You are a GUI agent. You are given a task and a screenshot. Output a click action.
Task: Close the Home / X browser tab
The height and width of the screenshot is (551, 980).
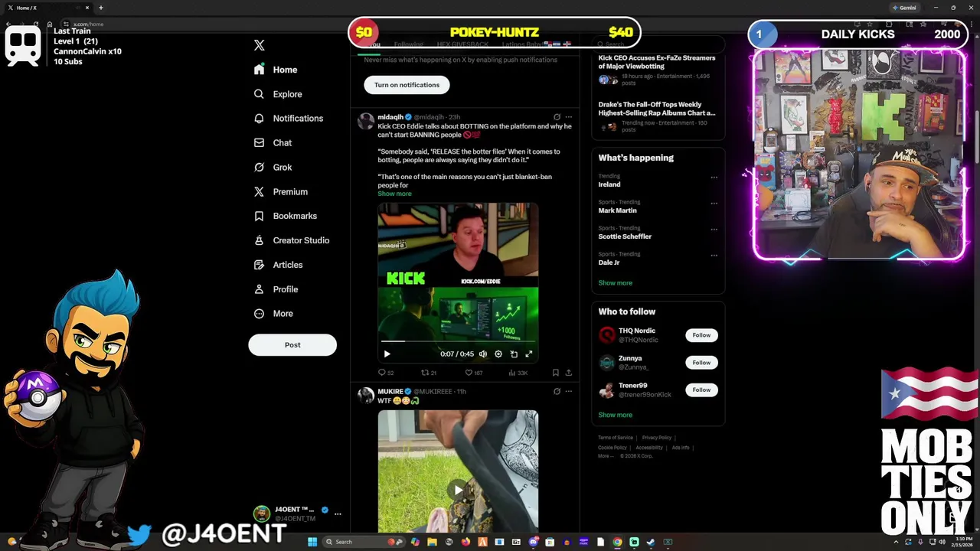[87, 8]
